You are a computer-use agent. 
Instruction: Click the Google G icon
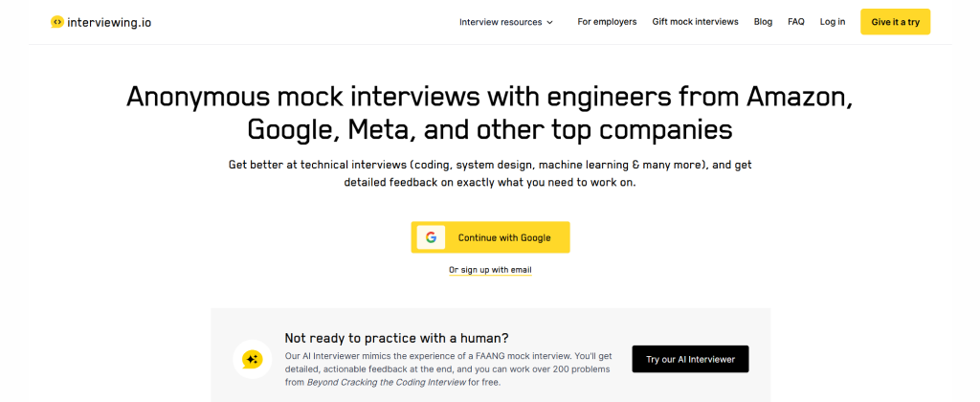[x=431, y=237]
